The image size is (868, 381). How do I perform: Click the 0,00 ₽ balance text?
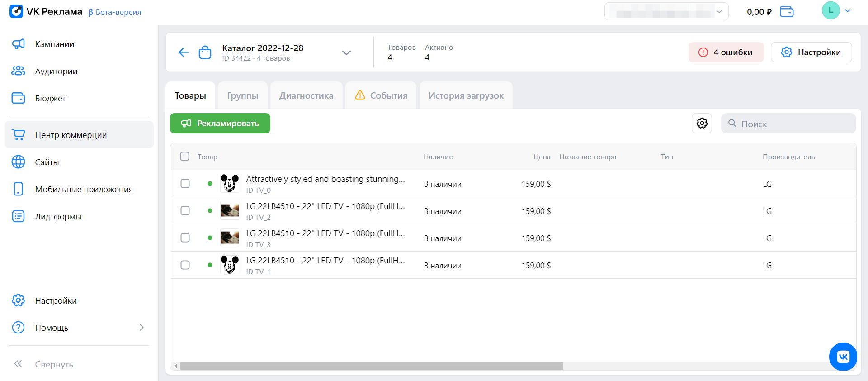click(759, 12)
